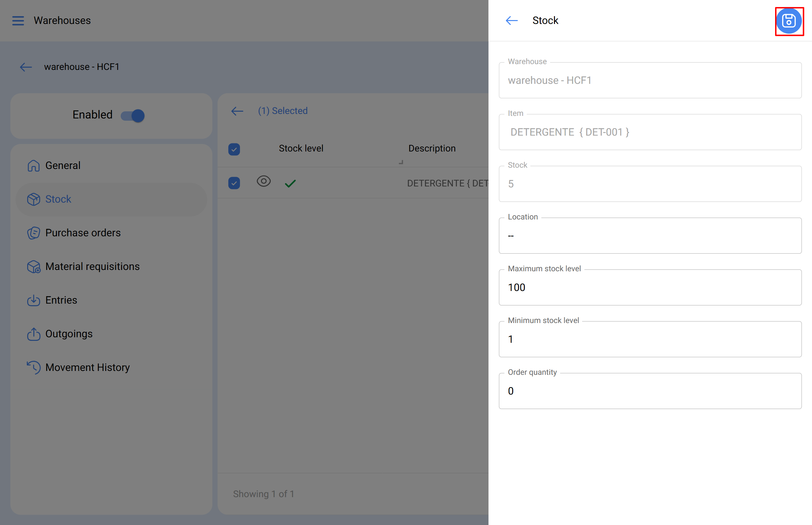The width and height of the screenshot is (812, 525).
Task: Click the Stock box icon in sidebar
Action: click(x=33, y=199)
